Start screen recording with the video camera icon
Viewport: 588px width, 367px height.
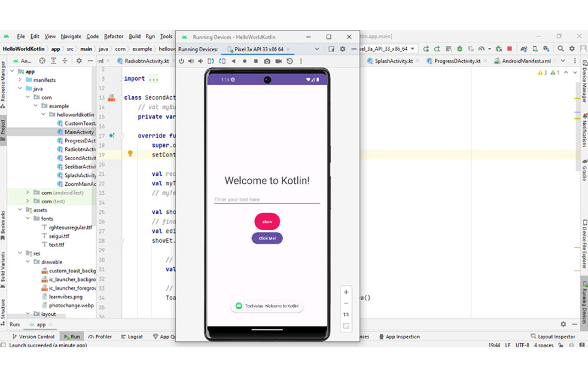click(x=278, y=61)
